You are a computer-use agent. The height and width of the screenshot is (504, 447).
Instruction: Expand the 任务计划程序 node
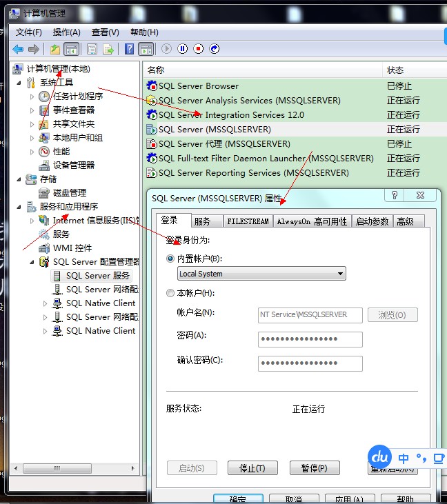[32, 97]
